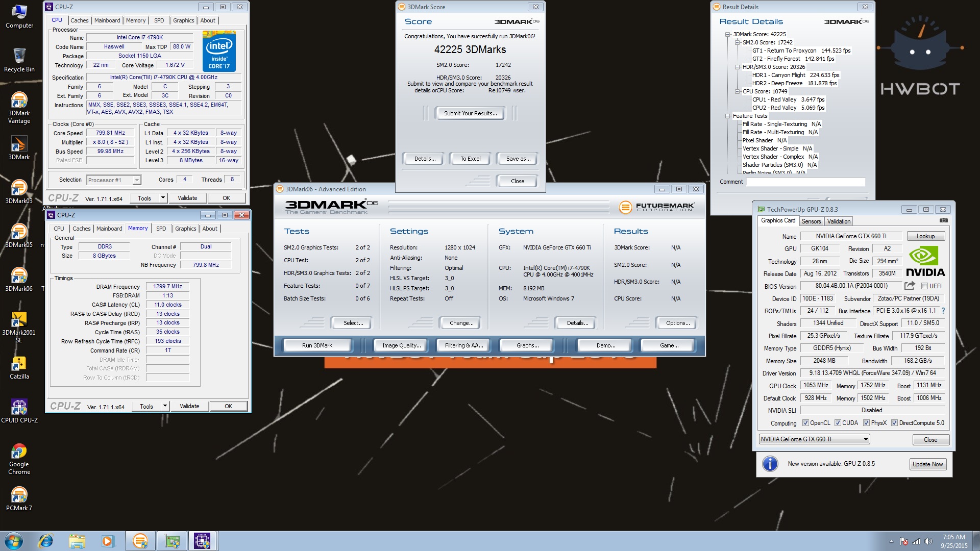Switch to 3DMark06 on the taskbar
980x551 pixels.
click(x=140, y=541)
